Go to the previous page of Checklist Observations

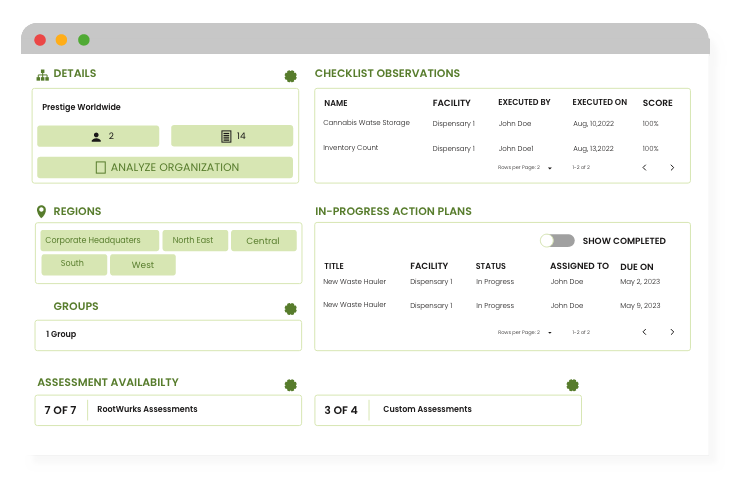(x=644, y=167)
